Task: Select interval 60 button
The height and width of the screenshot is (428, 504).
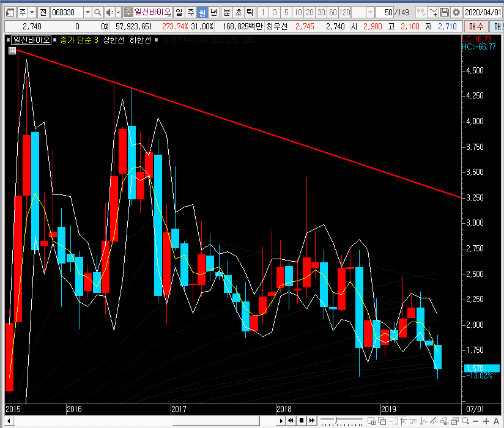Action: tap(333, 12)
